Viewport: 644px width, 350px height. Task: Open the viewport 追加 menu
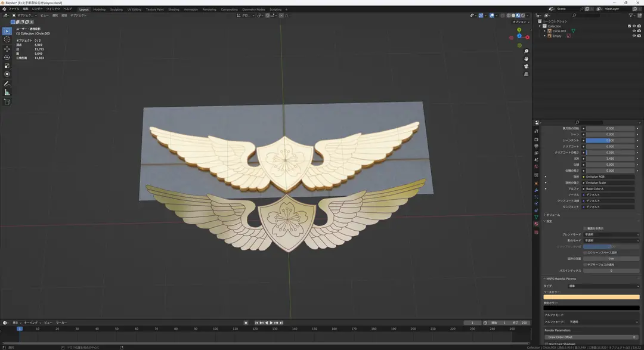(64, 16)
